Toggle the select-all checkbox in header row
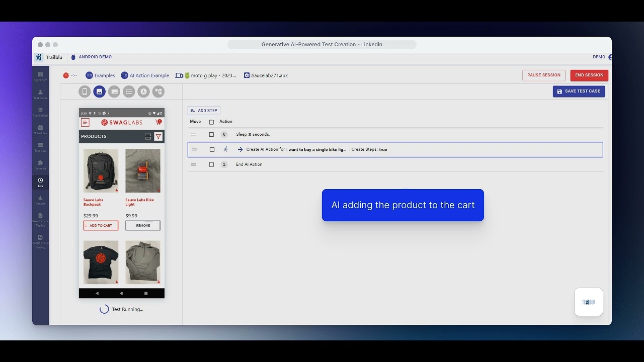The width and height of the screenshot is (644, 362). click(x=211, y=122)
